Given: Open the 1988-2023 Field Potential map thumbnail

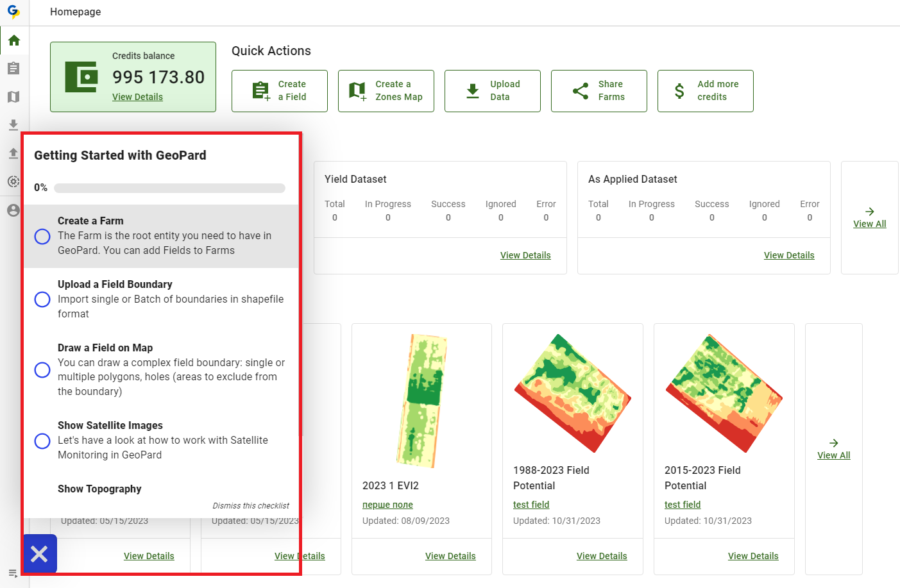Looking at the screenshot, I should (572, 393).
